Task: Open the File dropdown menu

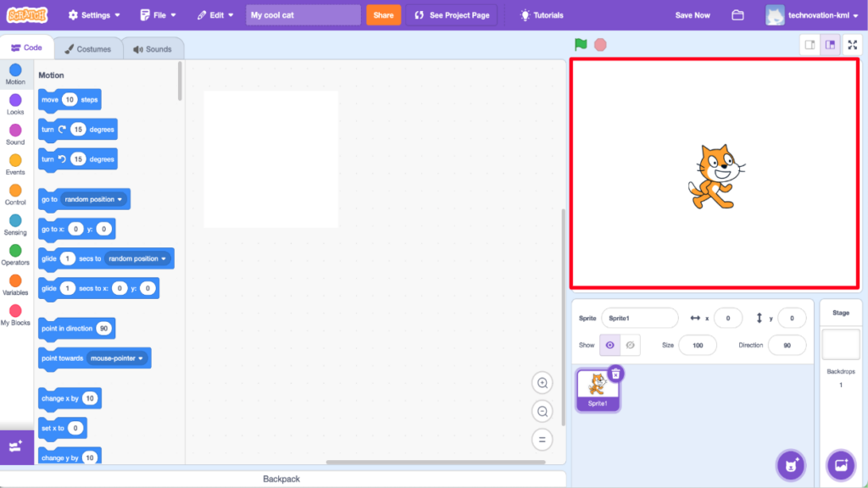Action: (x=158, y=15)
